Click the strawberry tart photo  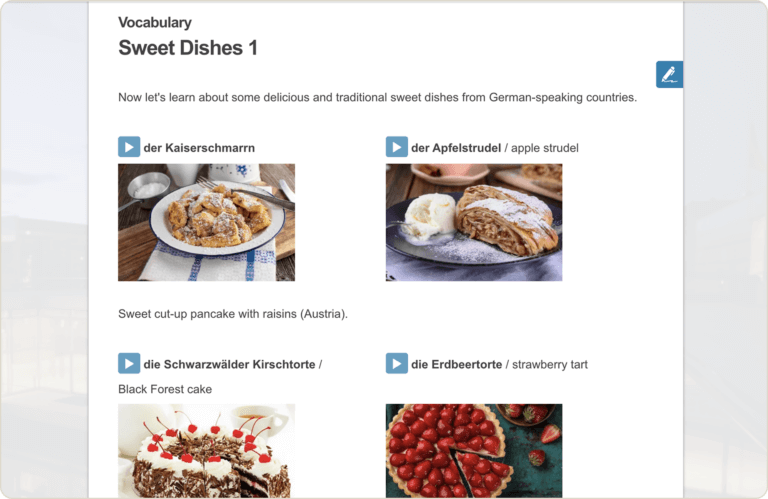pos(473,450)
